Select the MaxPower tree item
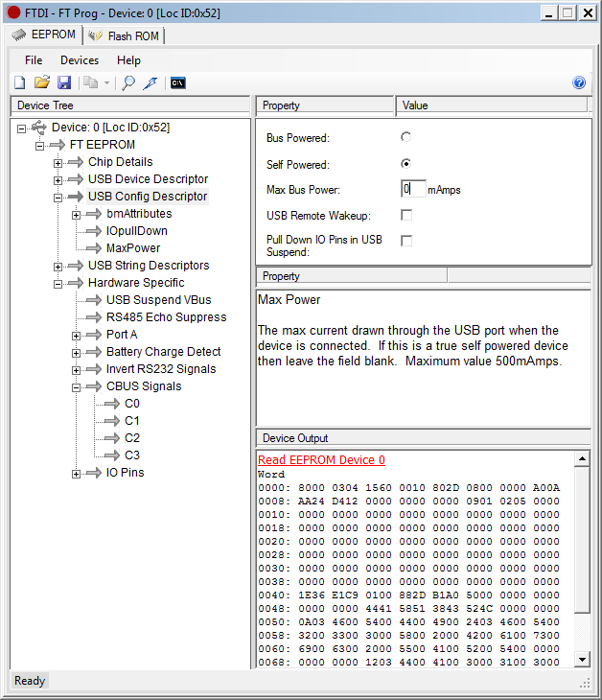 (133, 248)
